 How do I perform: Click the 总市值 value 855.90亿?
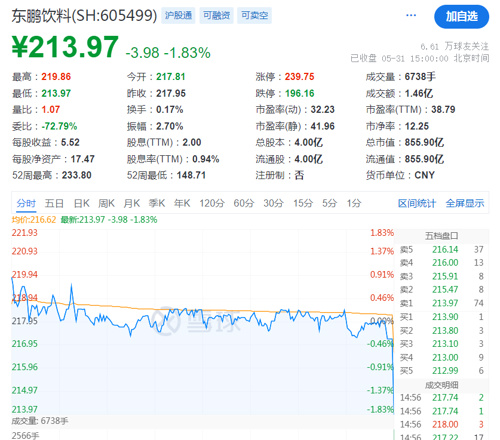(x=424, y=143)
